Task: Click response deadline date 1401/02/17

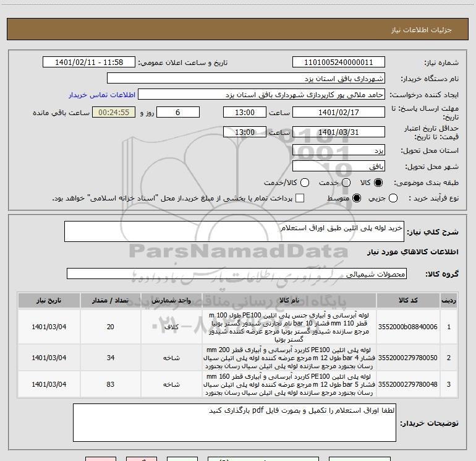Action: click(339, 112)
